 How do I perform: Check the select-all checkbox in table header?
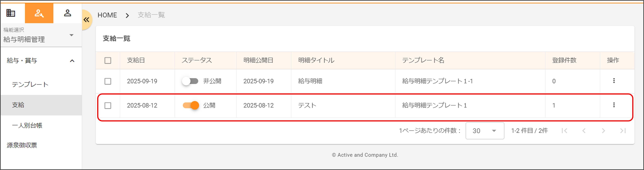(x=108, y=60)
